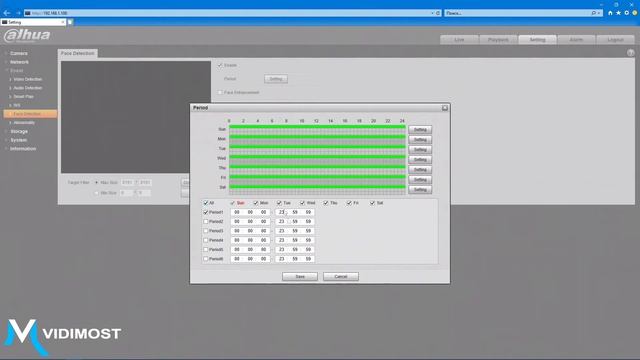
Task: Select the Face Detection page tab
Action: tap(78, 53)
